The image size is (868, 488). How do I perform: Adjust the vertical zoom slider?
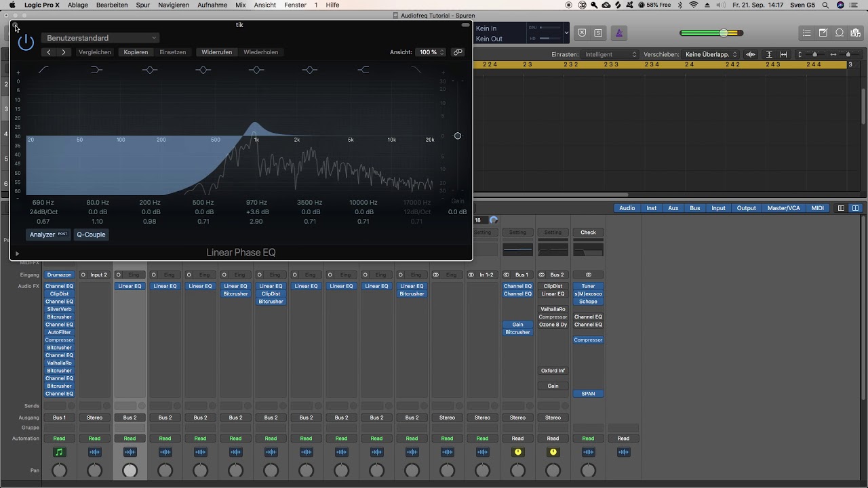click(x=814, y=54)
